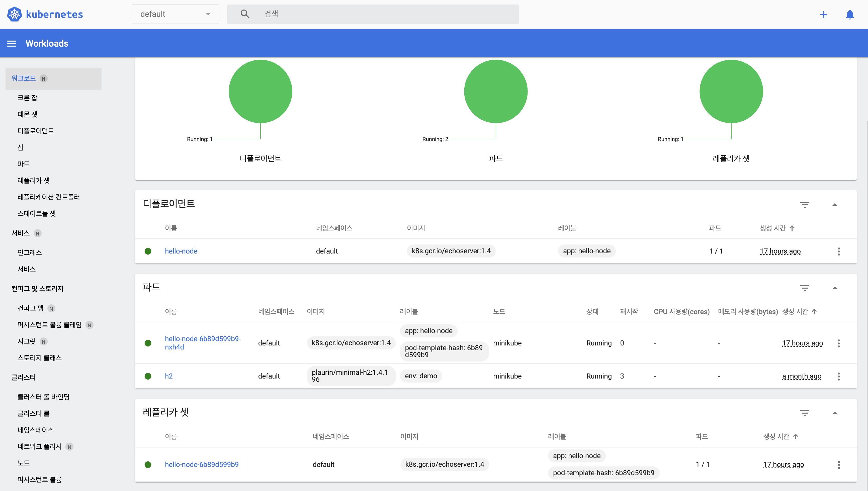Click the 검색 search field
868x491 pixels.
[373, 14]
